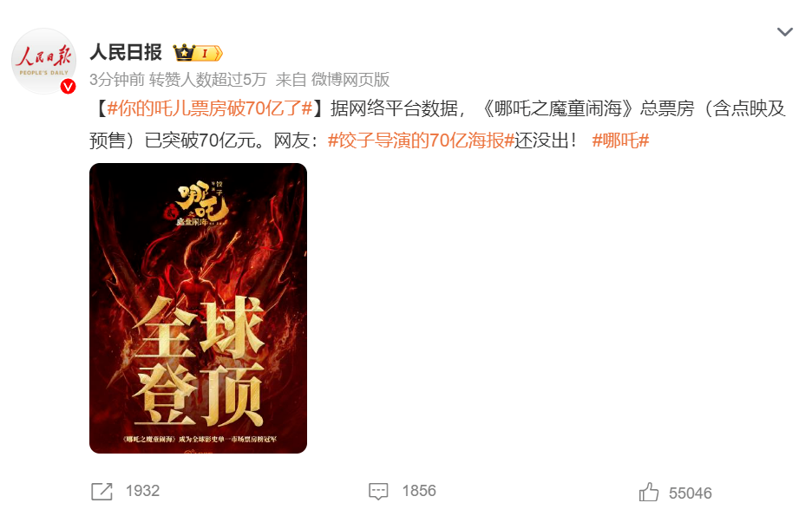Click the comment bubble icon
812x516 pixels.
[378, 491]
